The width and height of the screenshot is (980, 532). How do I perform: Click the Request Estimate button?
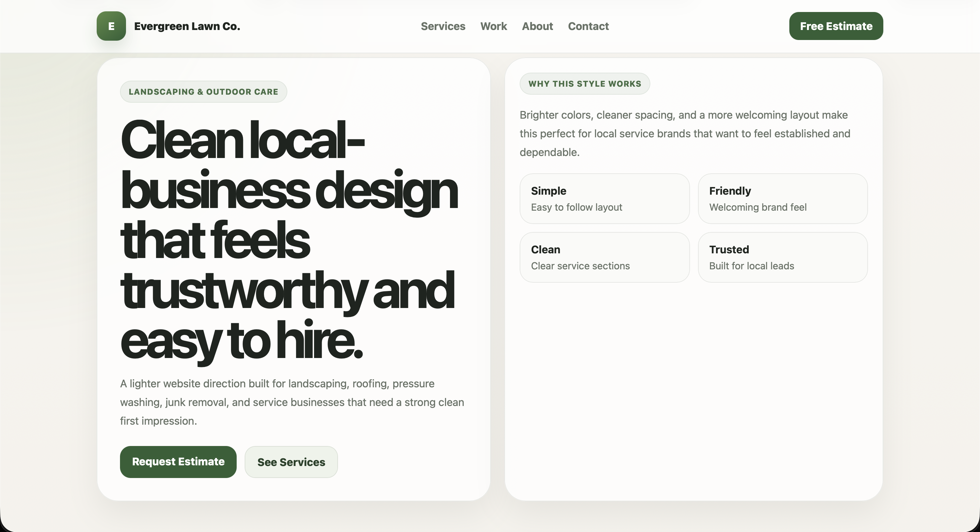tap(178, 462)
